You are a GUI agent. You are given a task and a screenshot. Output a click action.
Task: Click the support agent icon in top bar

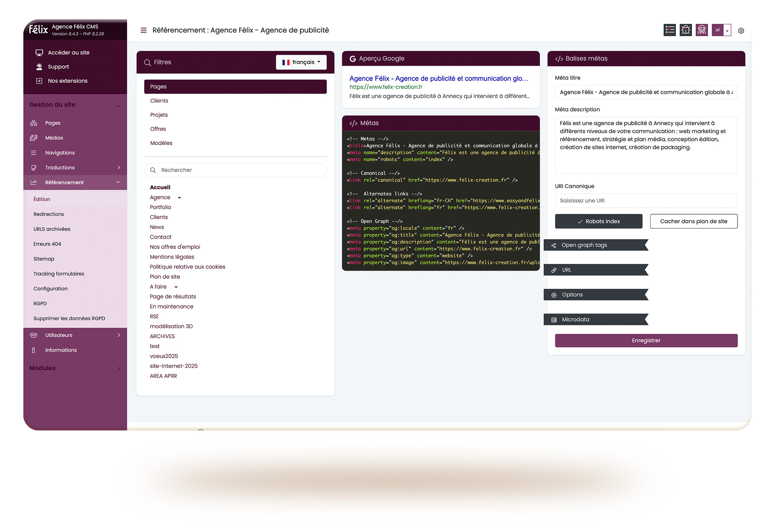(x=702, y=30)
